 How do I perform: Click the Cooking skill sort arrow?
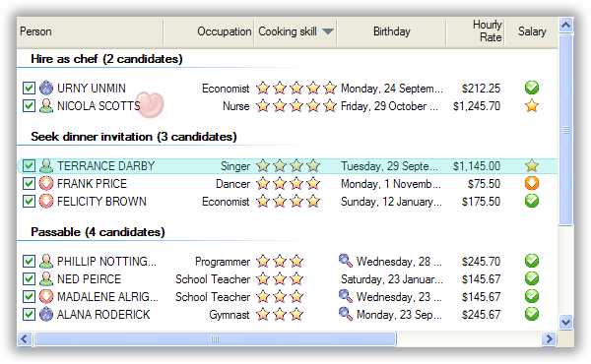(328, 31)
